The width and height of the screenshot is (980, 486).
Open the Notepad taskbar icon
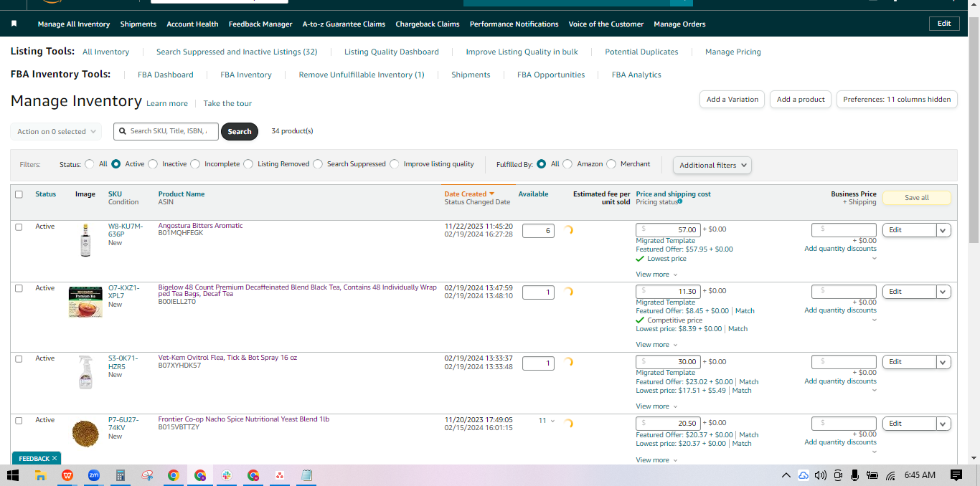306,475
